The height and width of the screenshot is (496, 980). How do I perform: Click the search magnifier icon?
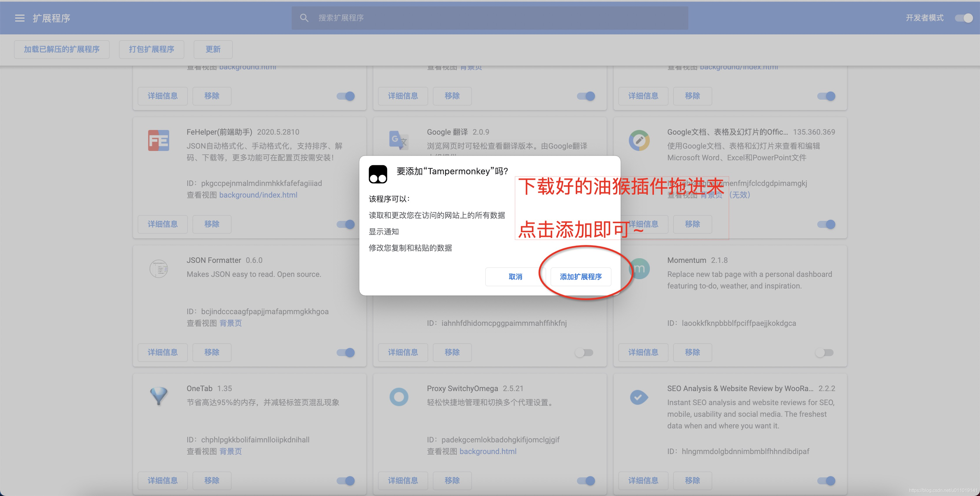pos(304,18)
